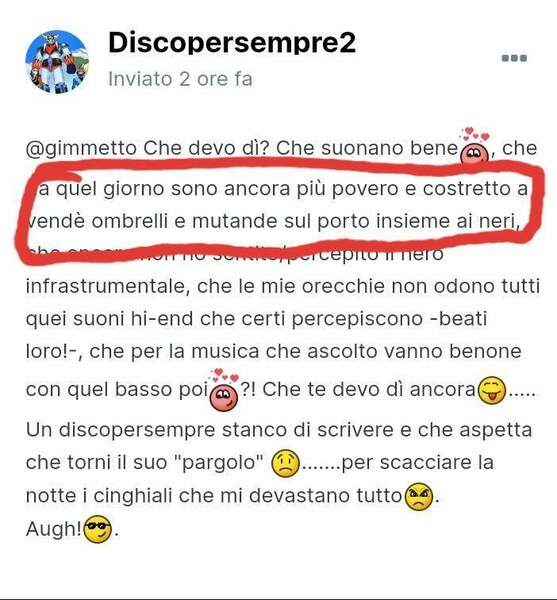Select the sunglasses emoji after "Augh!"
Image resolution: width=557 pixels, height=600 pixels.
(98, 530)
